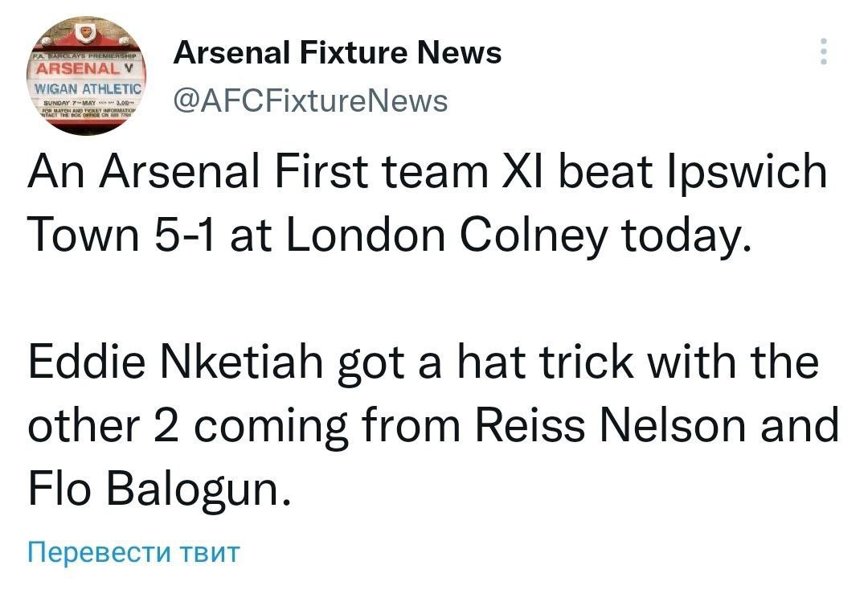
Task: Click the name "Flo Balogun" in the tweet
Action: [x=157, y=489]
